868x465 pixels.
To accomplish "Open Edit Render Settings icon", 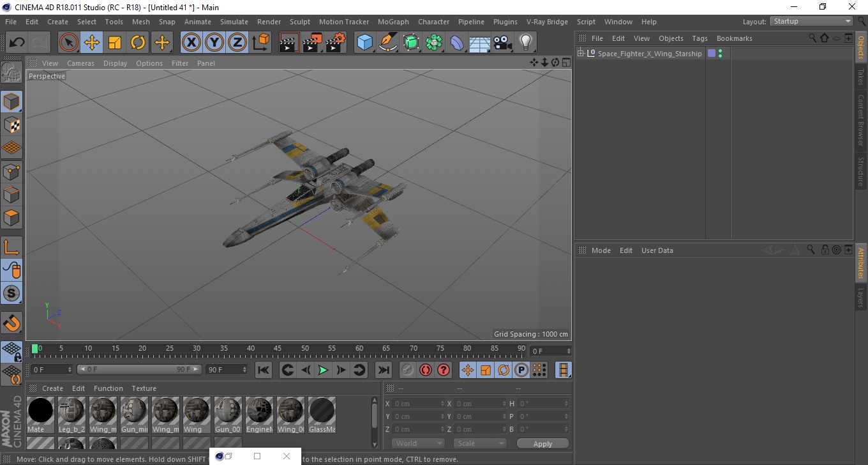I will (x=335, y=43).
